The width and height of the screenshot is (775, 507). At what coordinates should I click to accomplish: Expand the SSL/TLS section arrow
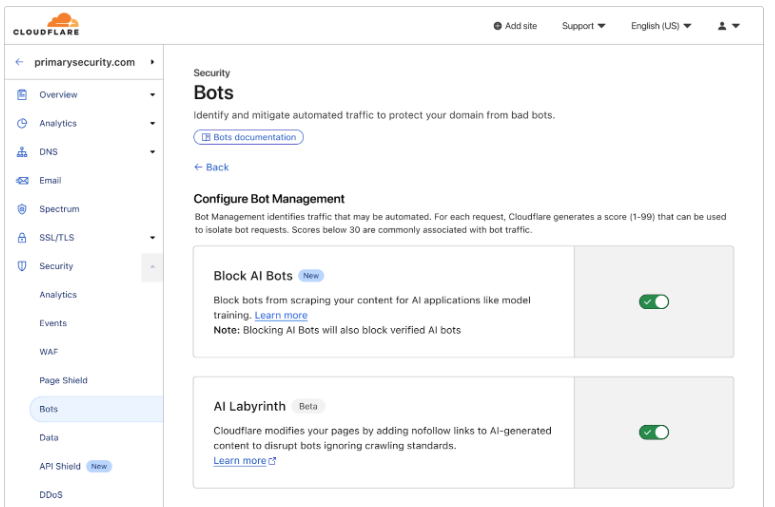click(x=153, y=238)
